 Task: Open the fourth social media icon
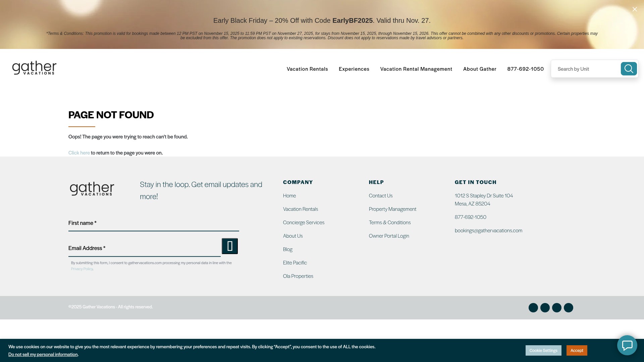pos(569,308)
